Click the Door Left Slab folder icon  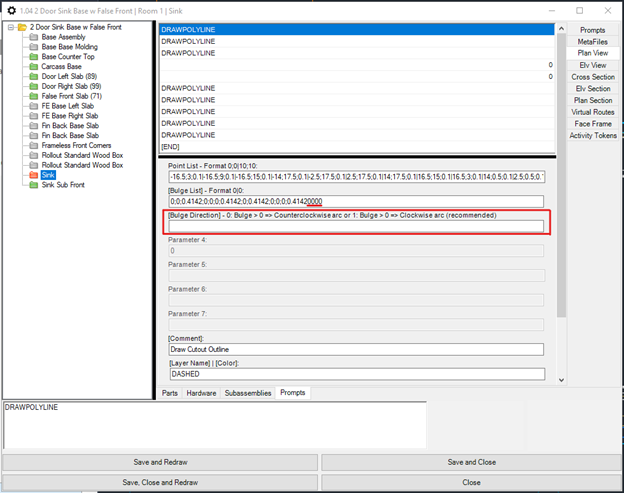[34, 76]
